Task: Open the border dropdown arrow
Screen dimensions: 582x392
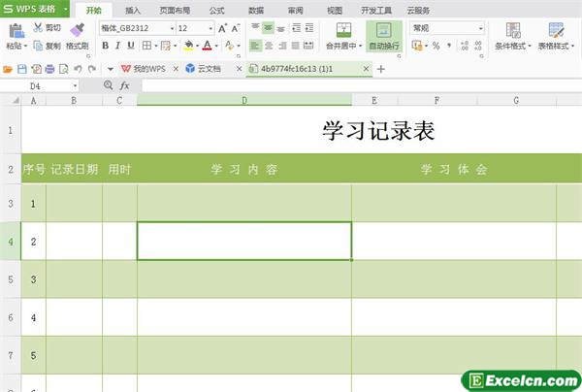Action: tap(156, 46)
